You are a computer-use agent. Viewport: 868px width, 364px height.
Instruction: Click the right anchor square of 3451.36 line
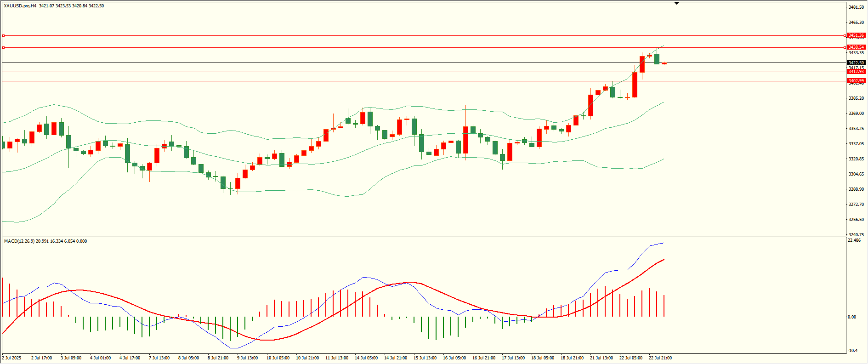845,35
